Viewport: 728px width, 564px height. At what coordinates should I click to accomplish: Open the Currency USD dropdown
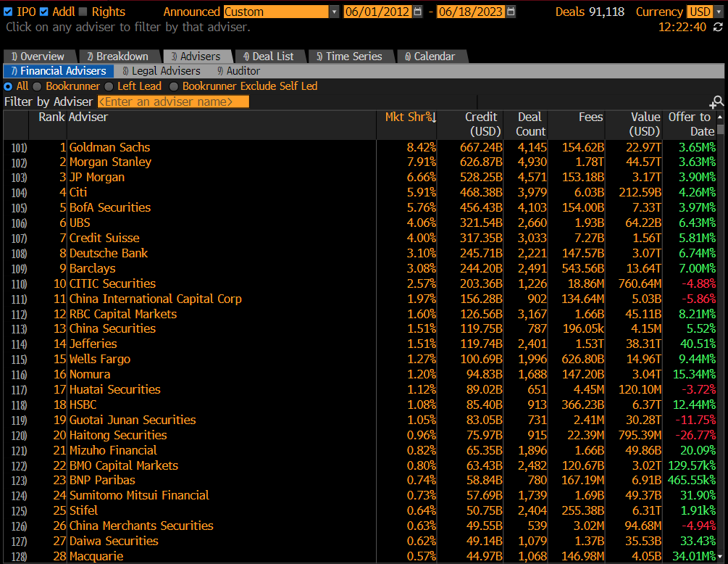pyautogui.click(x=719, y=12)
